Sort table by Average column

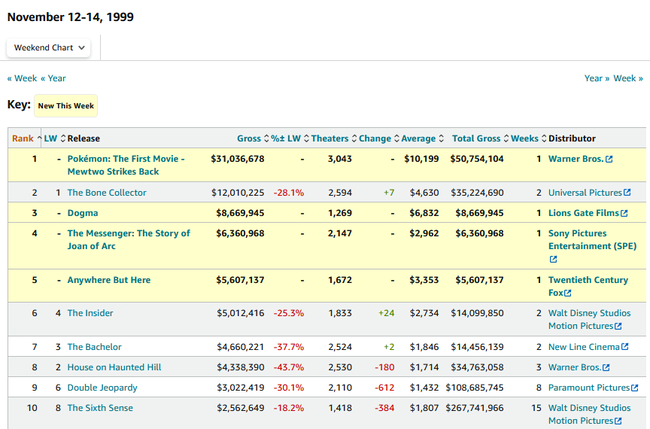point(422,138)
